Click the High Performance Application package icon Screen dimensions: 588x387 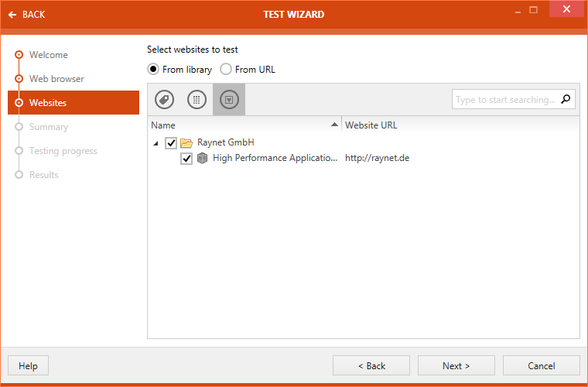pyautogui.click(x=202, y=158)
